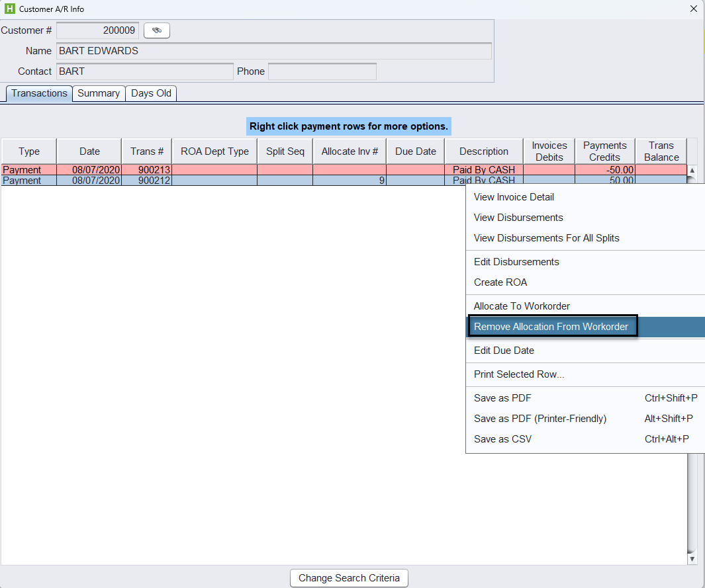Open View Disbursements For All Splits

(546, 238)
